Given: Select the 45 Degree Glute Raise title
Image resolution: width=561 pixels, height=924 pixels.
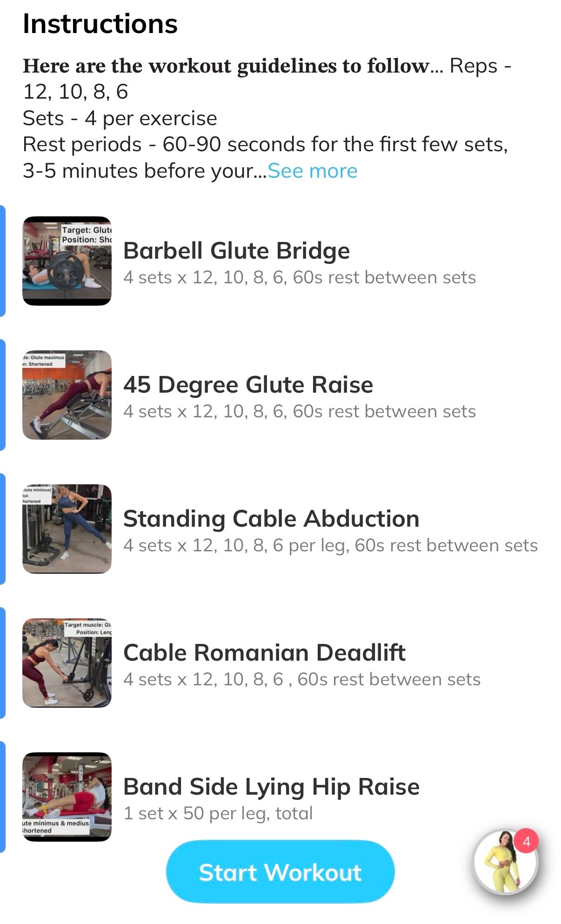Looking at the screenshot, I should coord(248,385).
